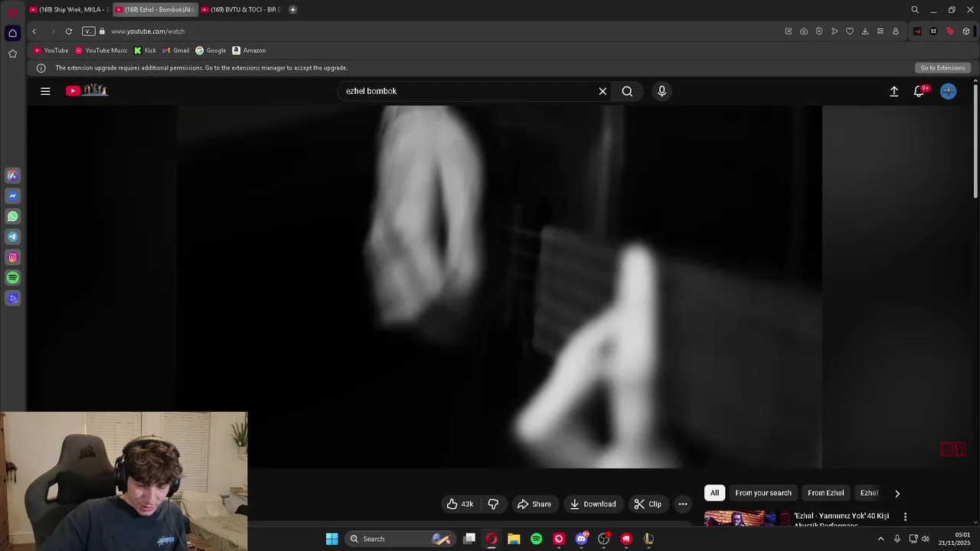980x551 pixels.
Task: Open a new browser tab
Action: [292, 10]
